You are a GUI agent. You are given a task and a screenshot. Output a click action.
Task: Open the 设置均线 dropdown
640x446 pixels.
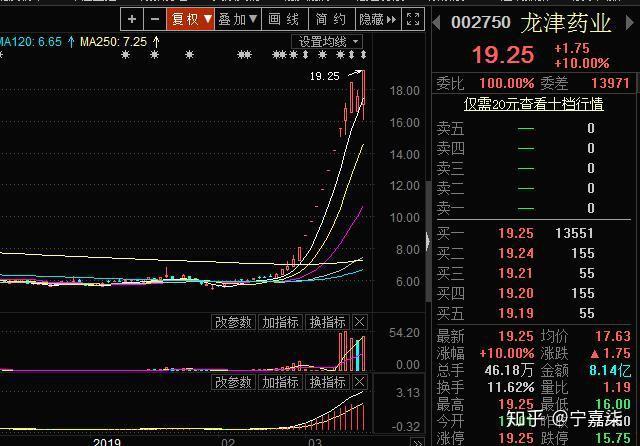tap(327, 42)
